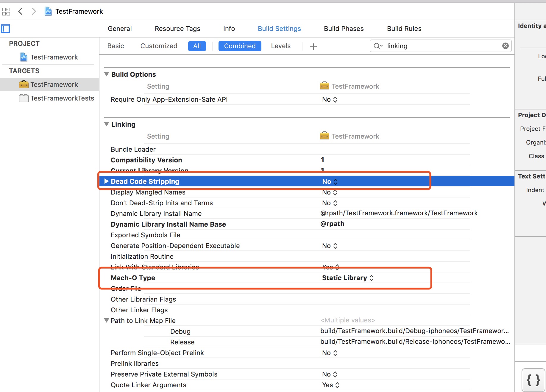Go forward with the right chevron
Viewport: 546px width, 392px height.
(34, 11)
